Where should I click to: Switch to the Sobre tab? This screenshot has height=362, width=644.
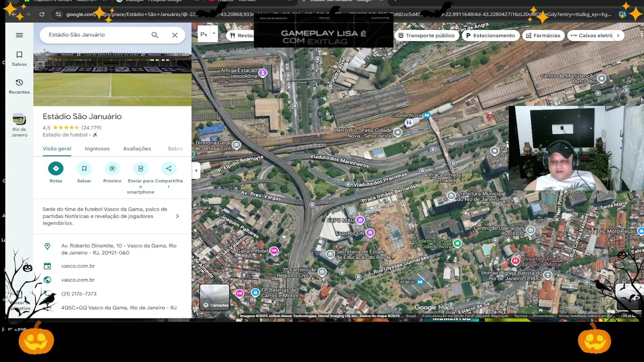(x=175, y=149)
